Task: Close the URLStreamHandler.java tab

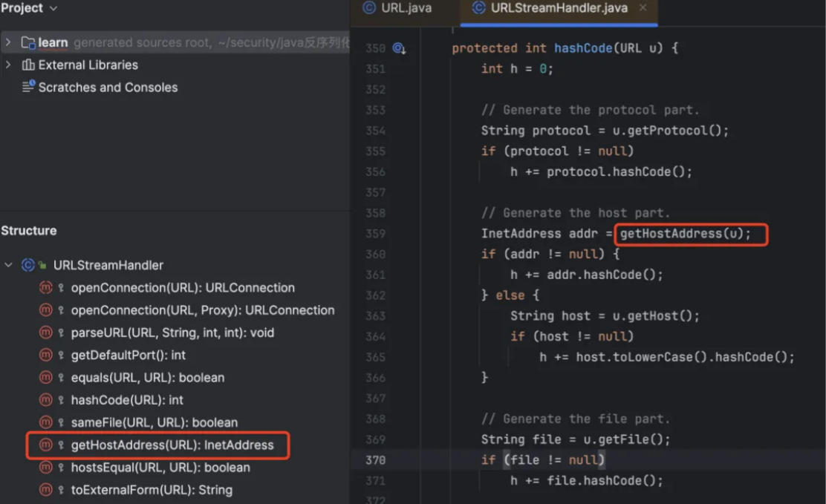Action: (643, 7)
